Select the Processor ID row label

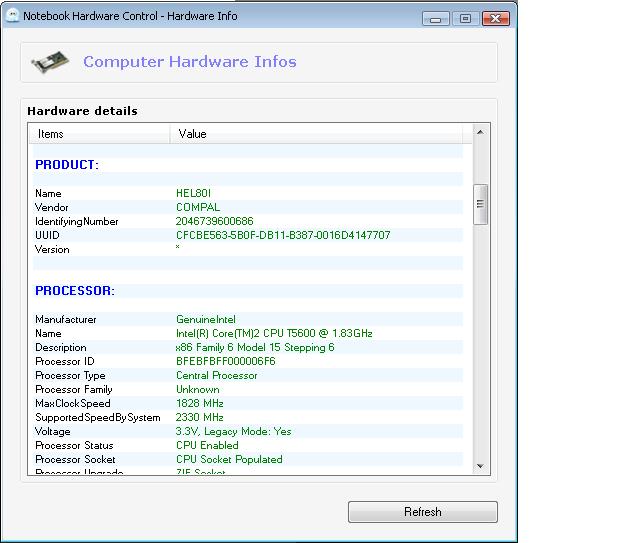click(65, 361)
